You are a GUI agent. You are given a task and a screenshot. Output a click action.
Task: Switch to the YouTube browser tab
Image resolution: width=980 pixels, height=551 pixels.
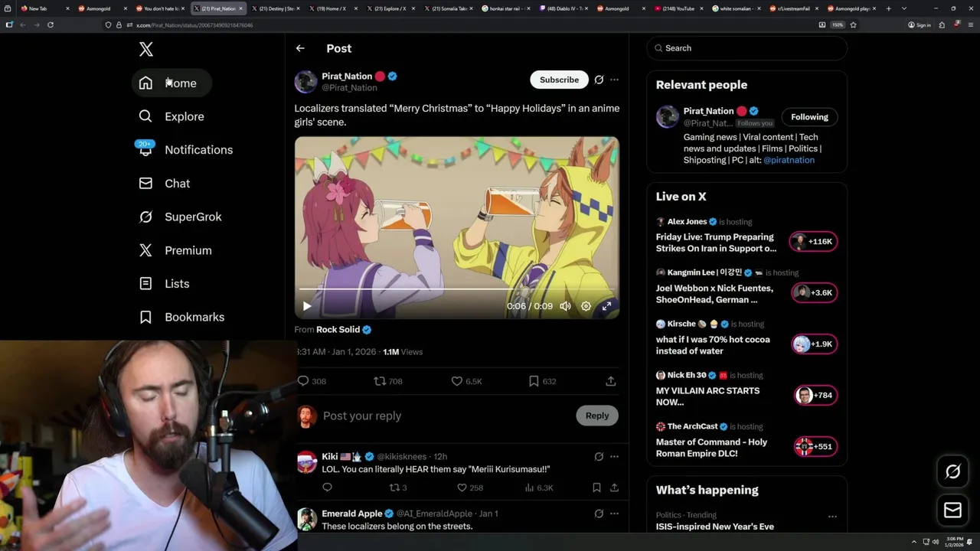678,8
